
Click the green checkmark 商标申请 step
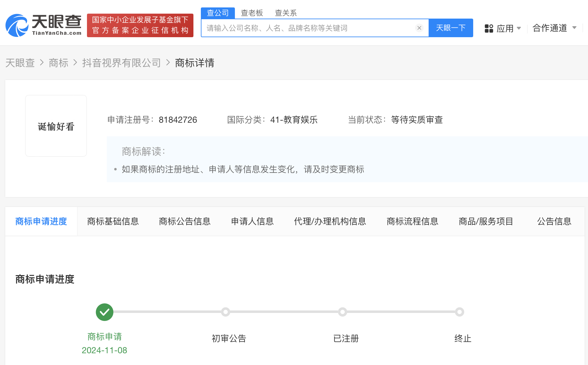click(105, 312)
